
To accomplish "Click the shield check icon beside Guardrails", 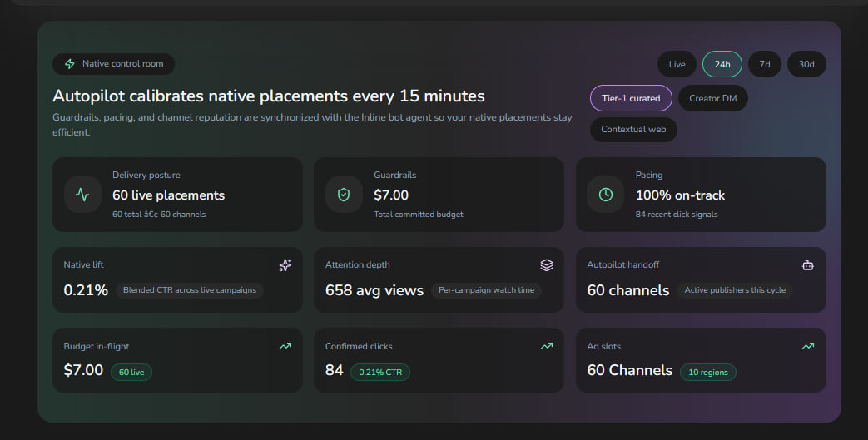I will tap(344, 195).
